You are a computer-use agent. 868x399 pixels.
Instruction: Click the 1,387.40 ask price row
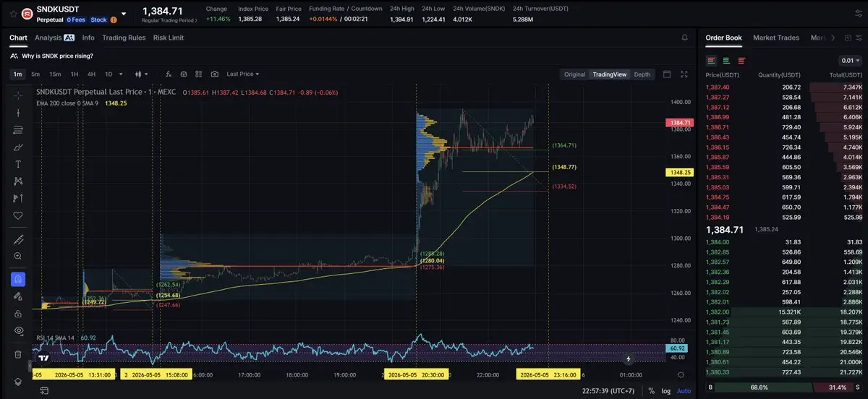(x=783, y=87)
